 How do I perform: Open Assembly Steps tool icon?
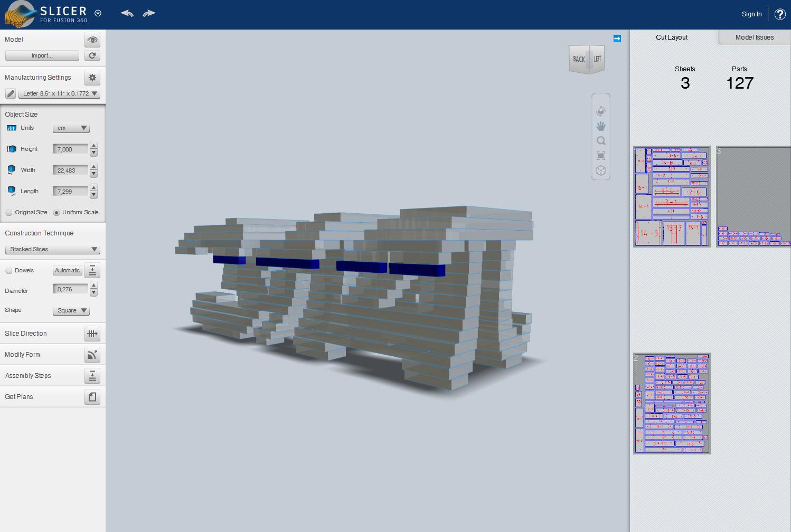point(92,376)
